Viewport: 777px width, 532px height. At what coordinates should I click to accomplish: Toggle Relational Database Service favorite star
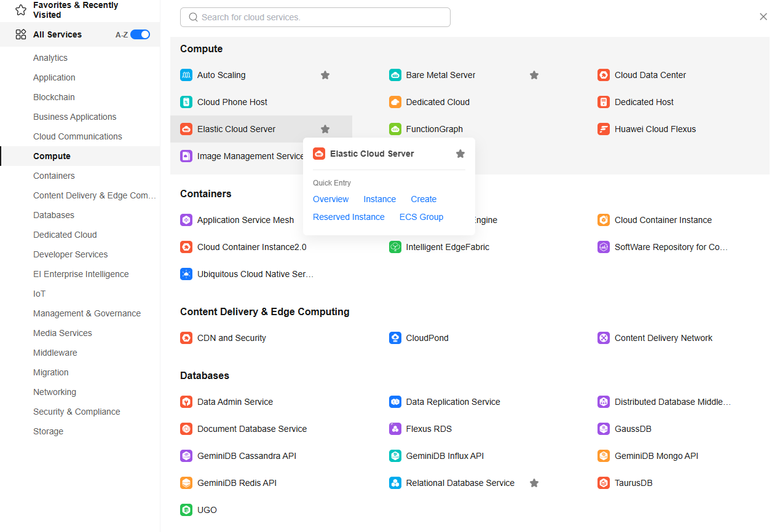pos(534,483)
